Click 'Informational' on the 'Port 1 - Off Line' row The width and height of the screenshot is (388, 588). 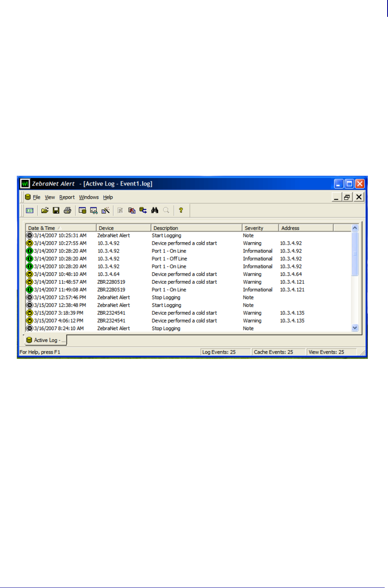[258, 259]
